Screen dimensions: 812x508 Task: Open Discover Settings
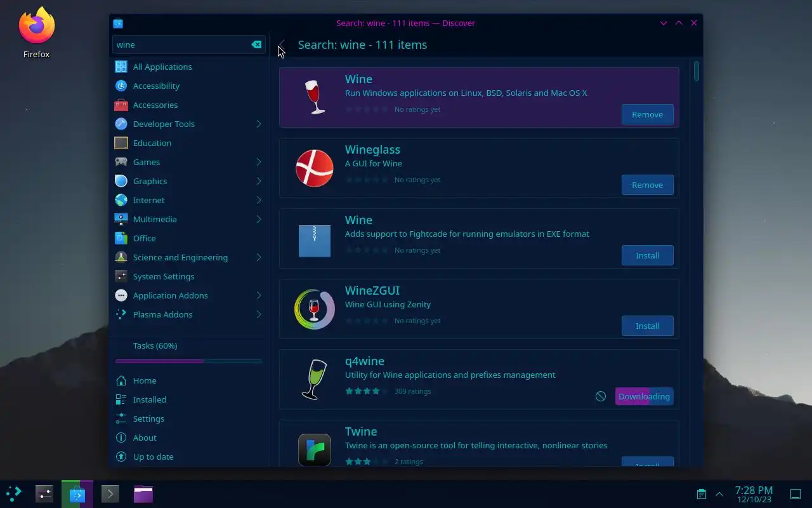[x=188, y=418]
